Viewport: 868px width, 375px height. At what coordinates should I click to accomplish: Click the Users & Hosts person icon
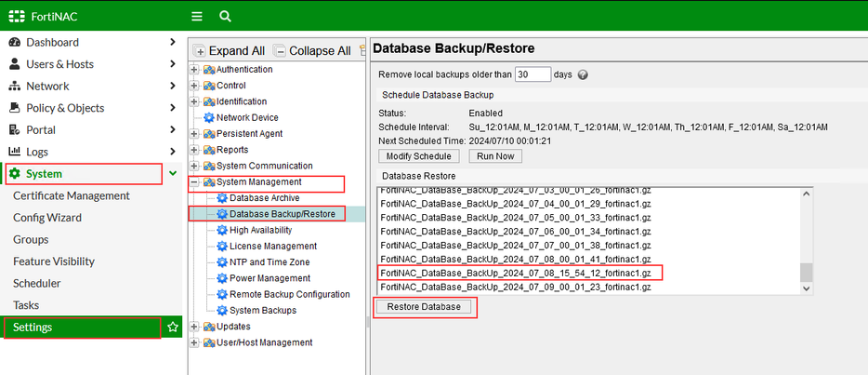click(x=15, y=64)
